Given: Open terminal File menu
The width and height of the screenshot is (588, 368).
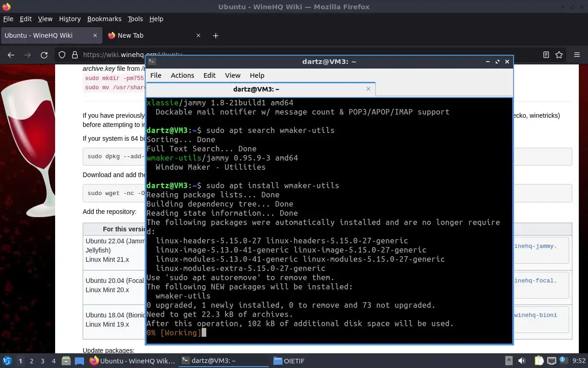Looking at the screenshot, I should point(156,75).
